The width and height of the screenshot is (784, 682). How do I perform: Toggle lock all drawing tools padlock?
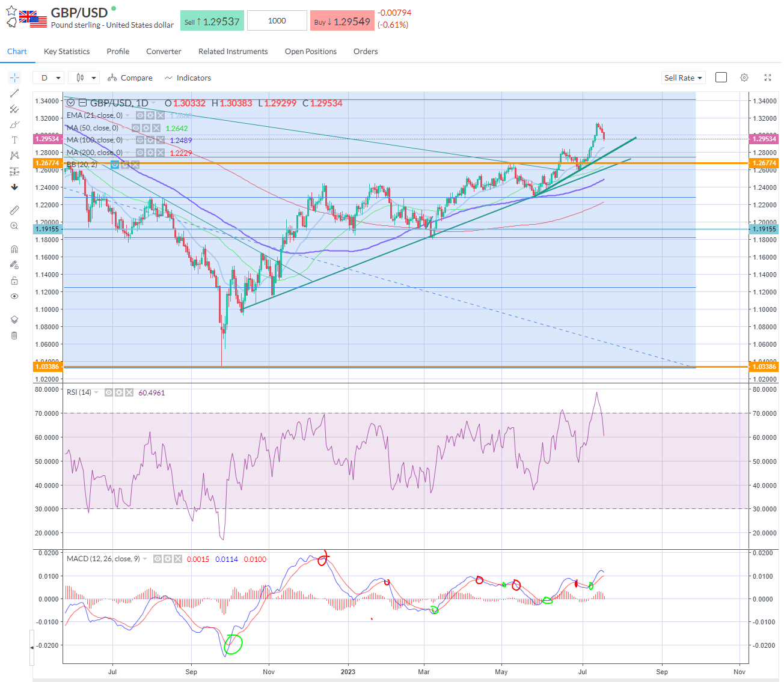click(x=14, y=281)
